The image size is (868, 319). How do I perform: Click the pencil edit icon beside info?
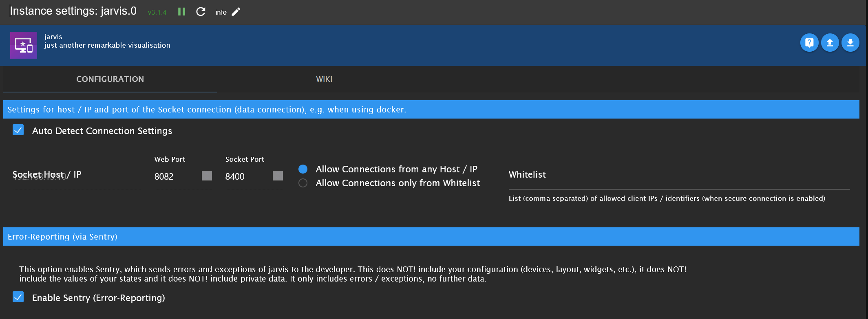click(x=236, y=12)
